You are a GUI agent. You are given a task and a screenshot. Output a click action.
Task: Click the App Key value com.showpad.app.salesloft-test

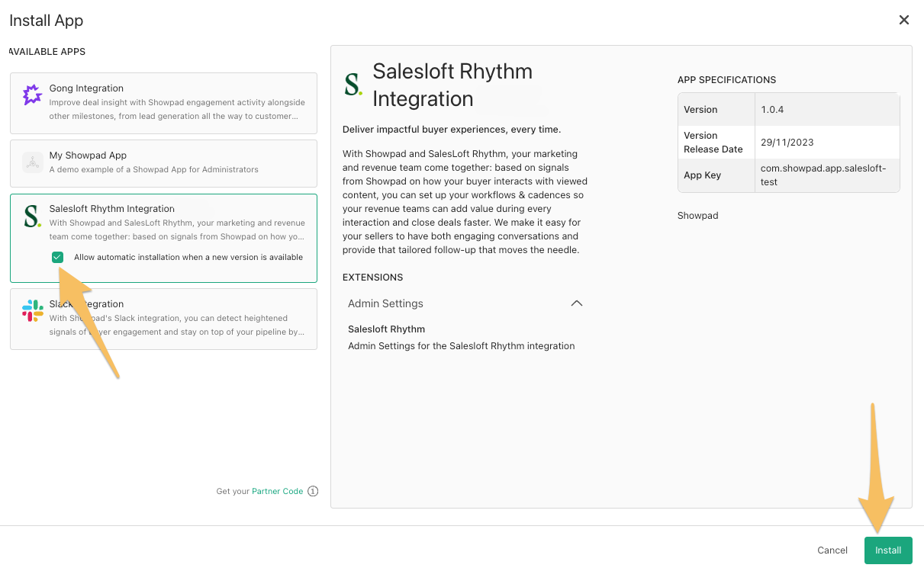[823, 175]
